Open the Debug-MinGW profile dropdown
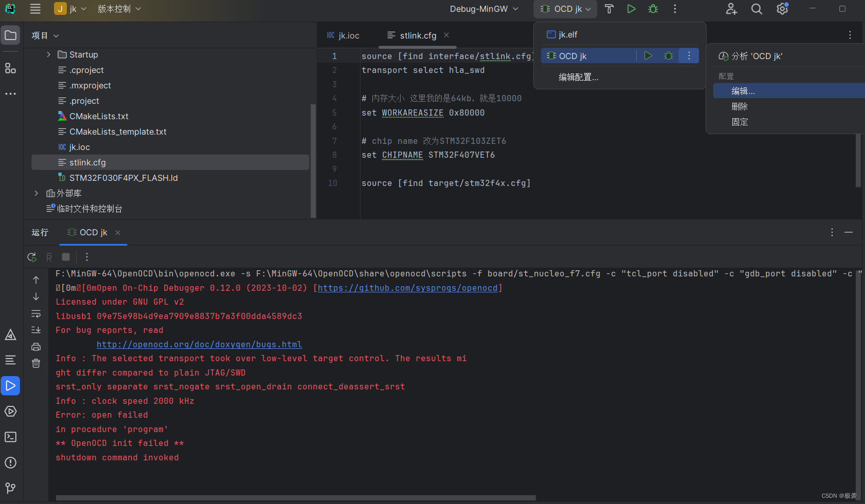 point(484,9)
